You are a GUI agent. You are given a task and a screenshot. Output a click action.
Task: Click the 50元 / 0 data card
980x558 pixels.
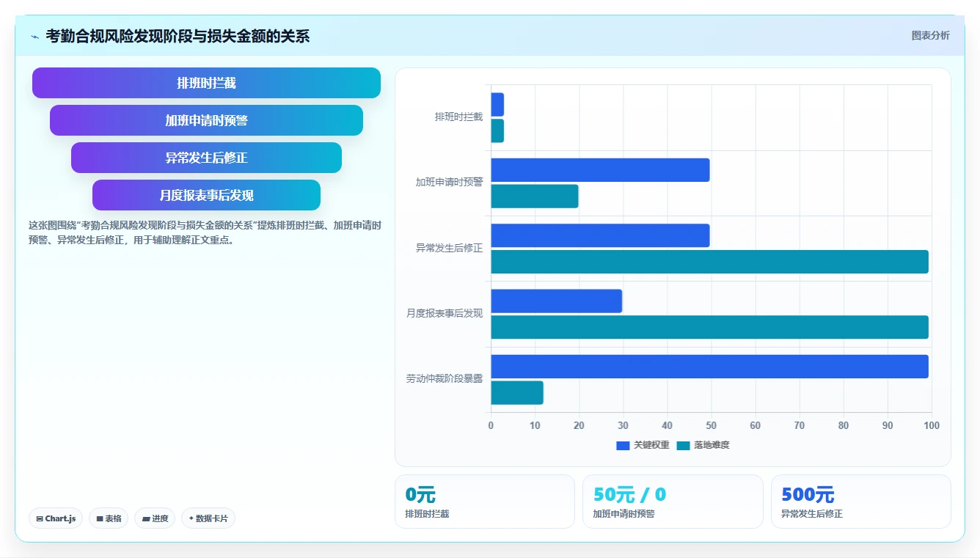(x=673, y=502)
